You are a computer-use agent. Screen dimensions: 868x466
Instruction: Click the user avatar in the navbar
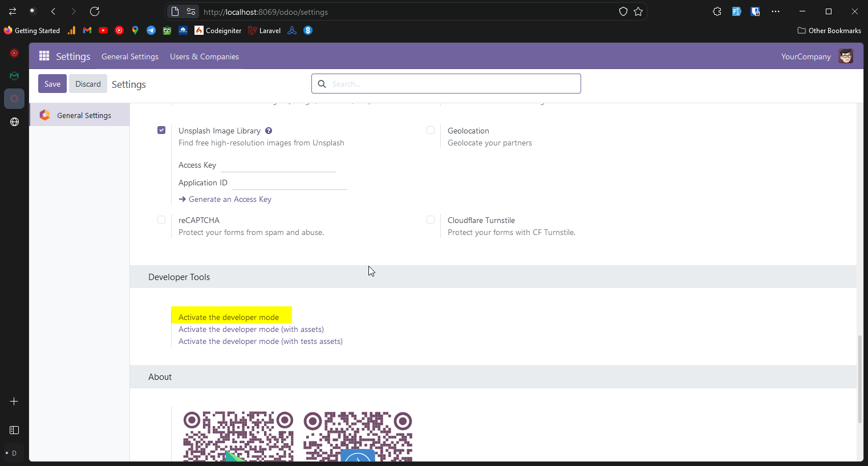click(846, 56)
